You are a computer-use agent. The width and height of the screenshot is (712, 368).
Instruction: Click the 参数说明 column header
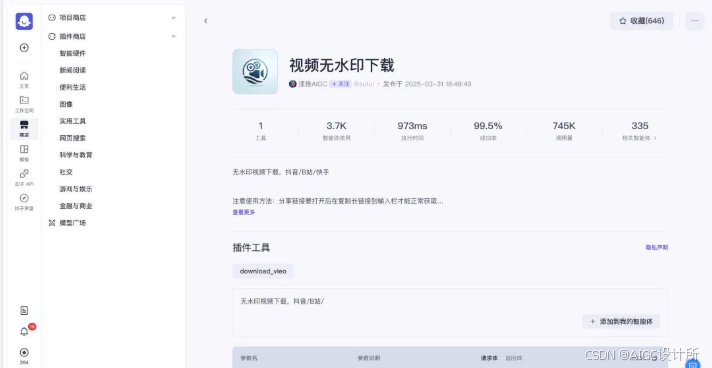(369, 358)
